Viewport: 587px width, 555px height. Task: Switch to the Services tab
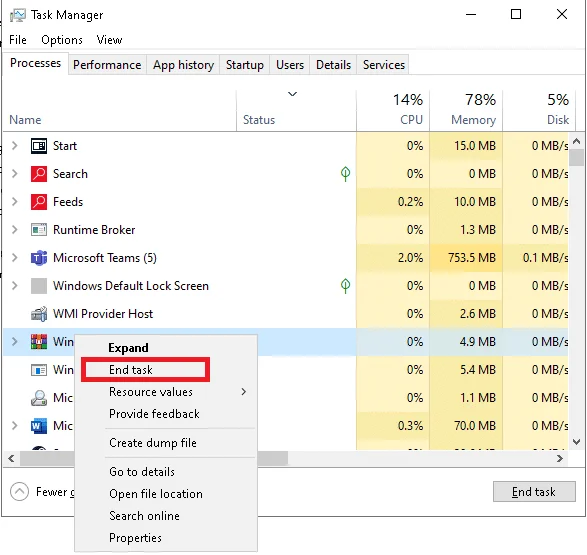[x=384, y=65]
